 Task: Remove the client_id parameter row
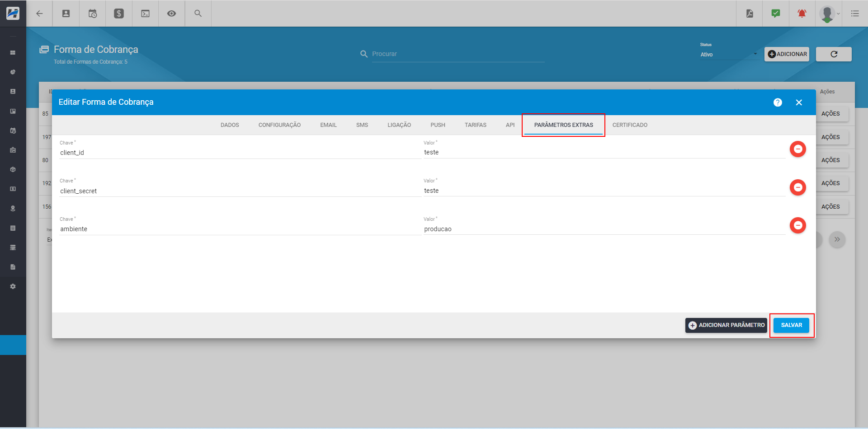pos(798,149)
